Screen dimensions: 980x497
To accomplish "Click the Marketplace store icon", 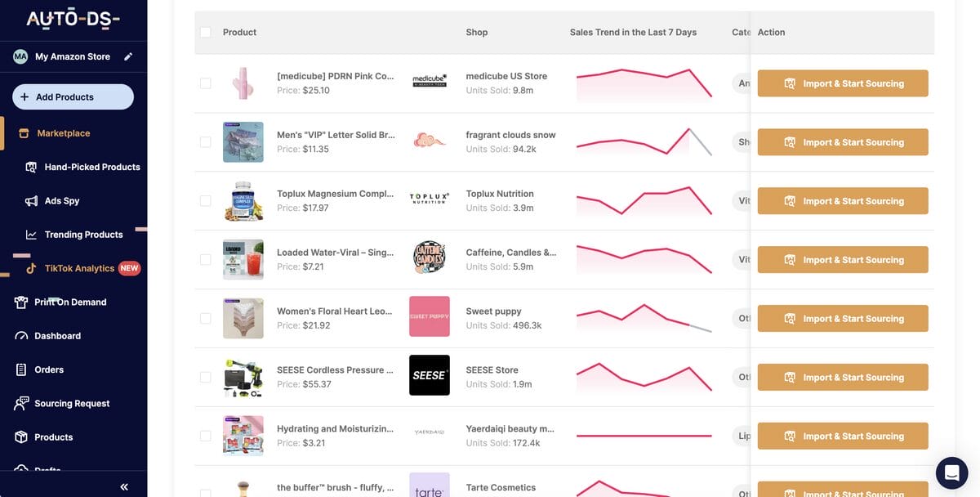I will [x=24, y=133].
